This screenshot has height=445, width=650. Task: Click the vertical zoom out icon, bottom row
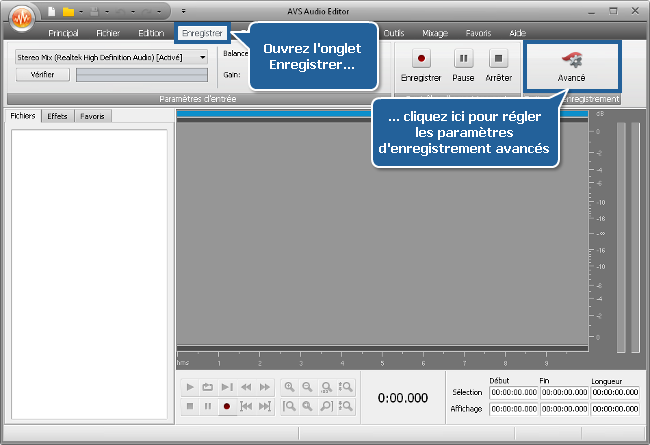click(345, 406)
